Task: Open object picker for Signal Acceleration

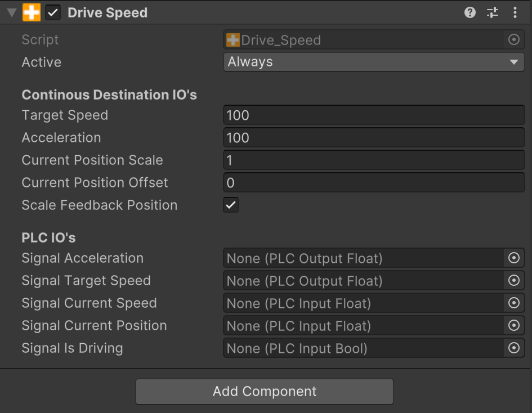Action: [x=513, y=258]
